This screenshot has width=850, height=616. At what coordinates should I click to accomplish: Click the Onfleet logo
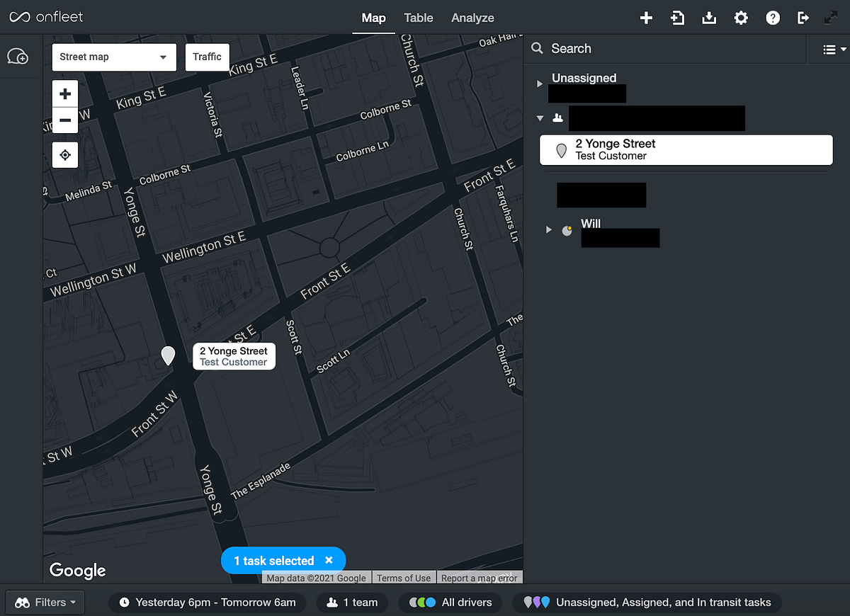45,17
